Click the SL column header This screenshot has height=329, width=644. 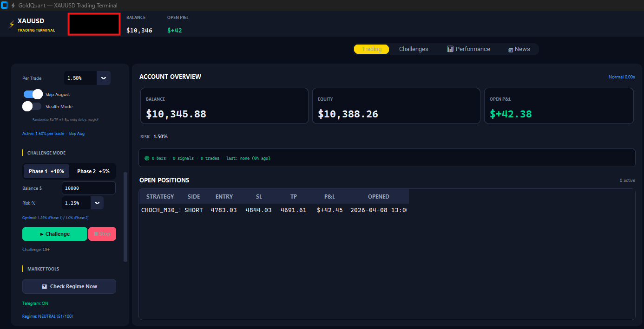pos(259,196)
